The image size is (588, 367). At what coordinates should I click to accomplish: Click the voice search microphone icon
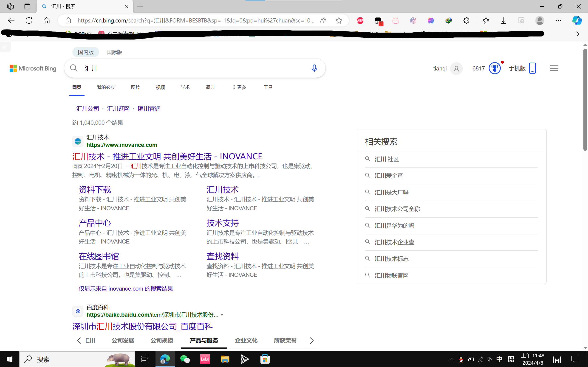(314, 68)
